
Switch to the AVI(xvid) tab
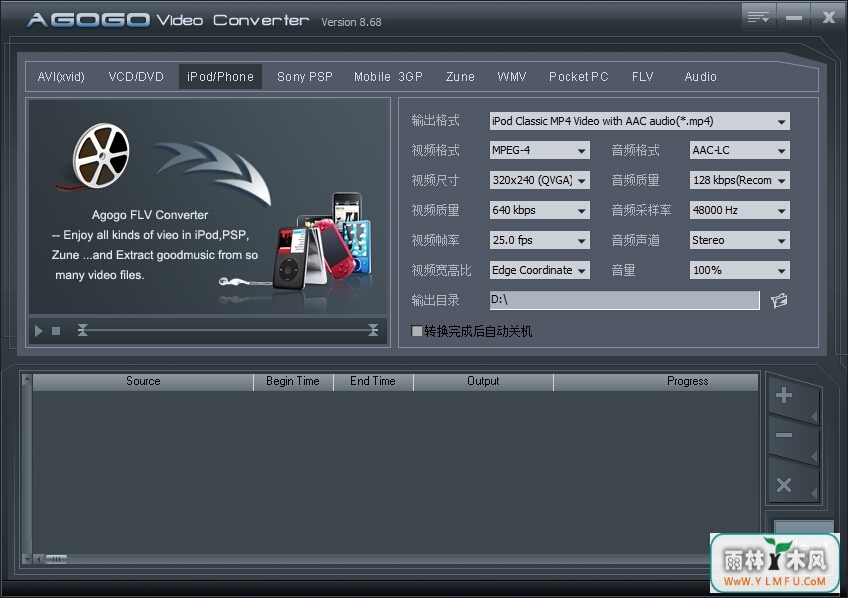point(61,77)
